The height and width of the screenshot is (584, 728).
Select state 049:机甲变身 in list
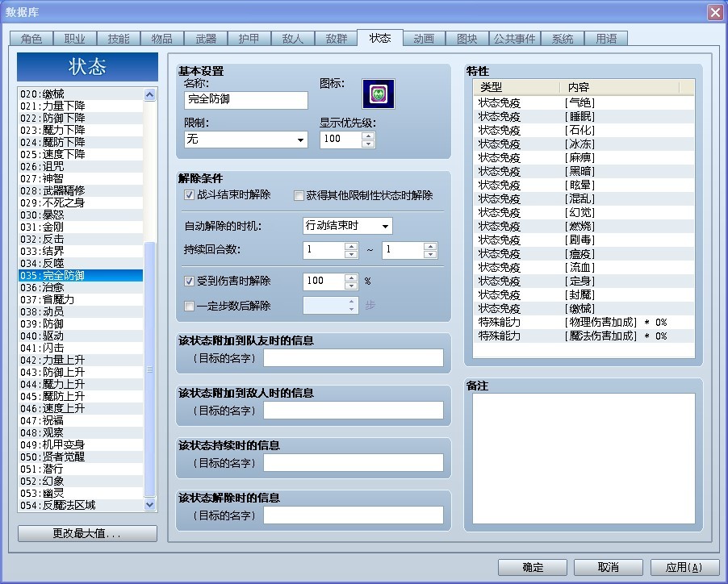[x=81, y=444]
